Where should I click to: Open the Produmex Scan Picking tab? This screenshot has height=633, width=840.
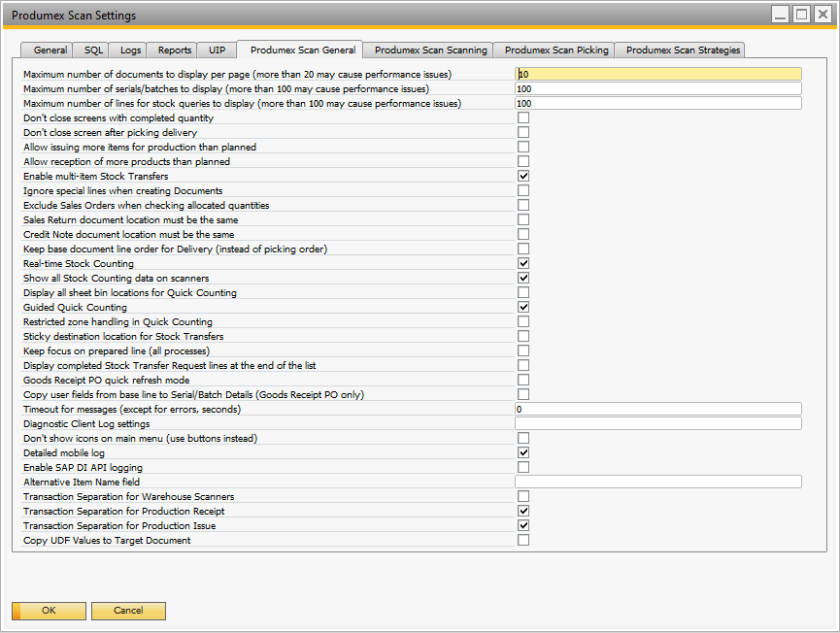click(x=556, y=50)
